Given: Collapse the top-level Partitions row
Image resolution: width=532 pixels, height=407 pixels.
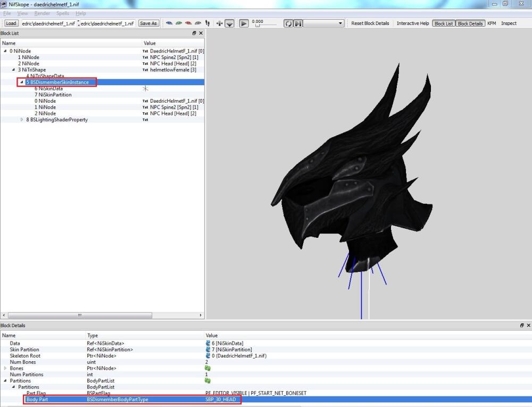Looking at the screenshot, I should 5,380.
